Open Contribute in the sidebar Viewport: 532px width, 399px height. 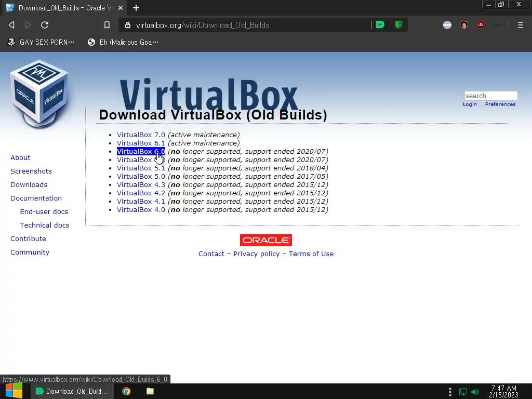pyautogui.click(x=28, y=239)
